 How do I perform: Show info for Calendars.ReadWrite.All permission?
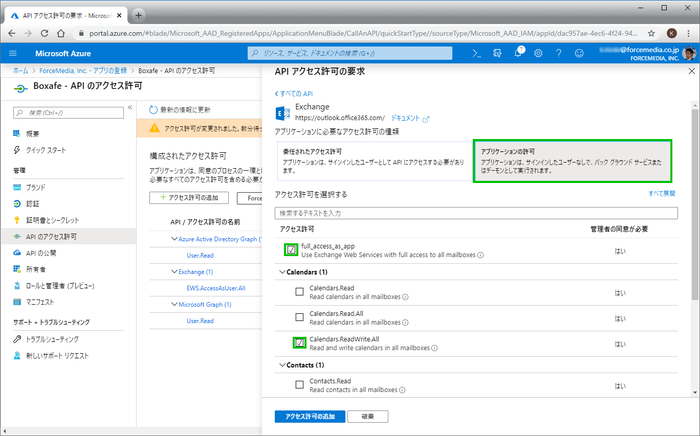point(435,348)
